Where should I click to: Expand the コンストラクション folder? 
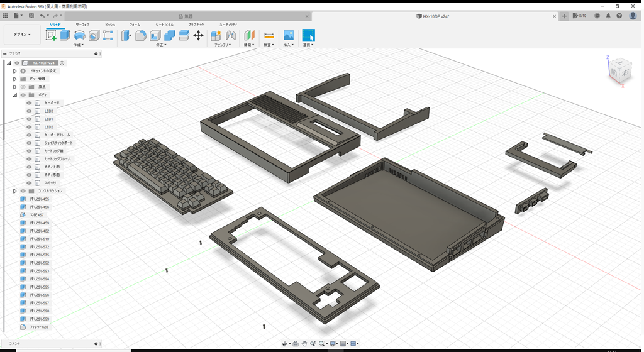[14, 191]
